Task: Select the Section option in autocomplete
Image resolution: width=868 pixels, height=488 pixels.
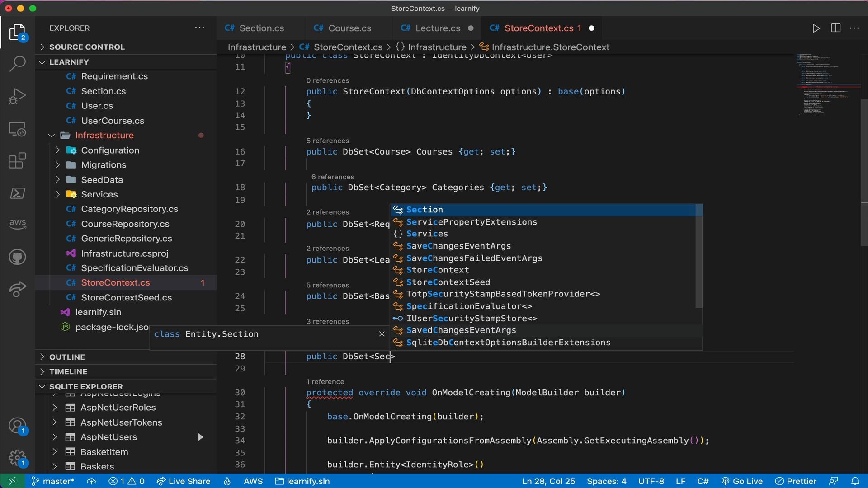Action: [424, 209]
